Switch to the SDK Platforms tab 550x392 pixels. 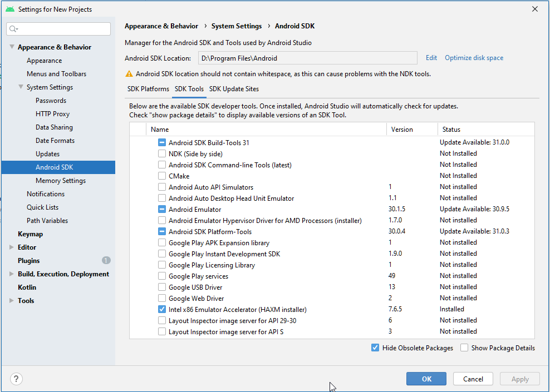pos(148,89)
